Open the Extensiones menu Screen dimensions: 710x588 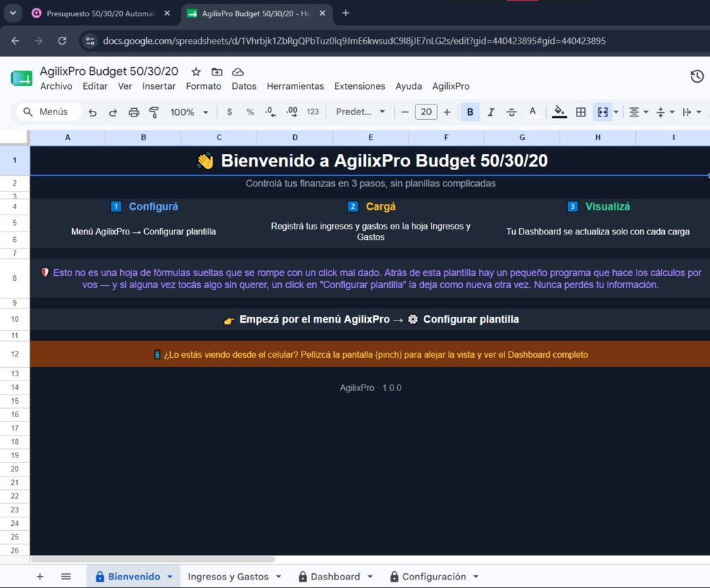(x=360, y=86)
